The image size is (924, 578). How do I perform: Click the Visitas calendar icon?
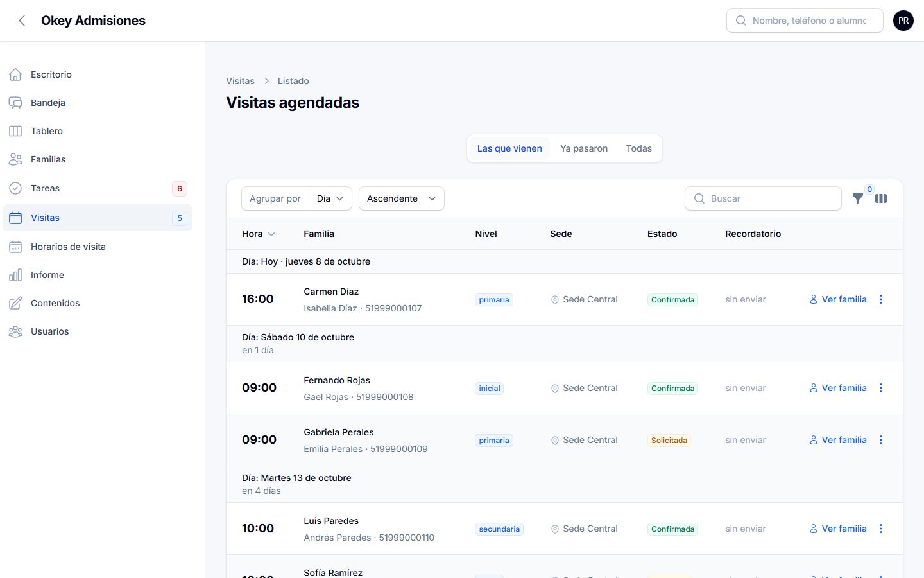tap(15, 218)
